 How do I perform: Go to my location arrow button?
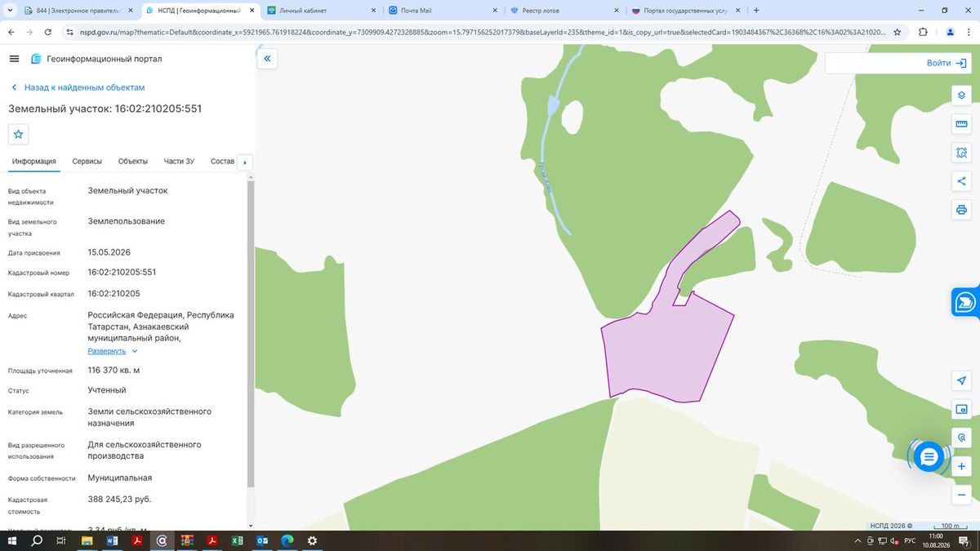coord(961,381)
